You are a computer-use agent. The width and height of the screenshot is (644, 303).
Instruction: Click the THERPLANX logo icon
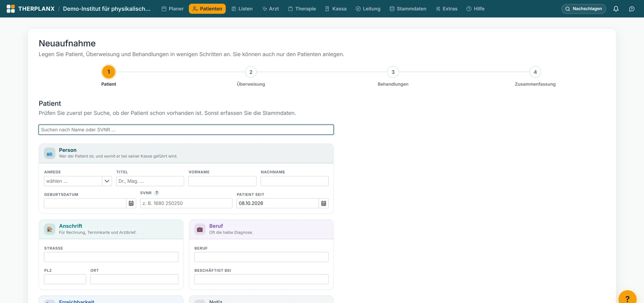11,9
